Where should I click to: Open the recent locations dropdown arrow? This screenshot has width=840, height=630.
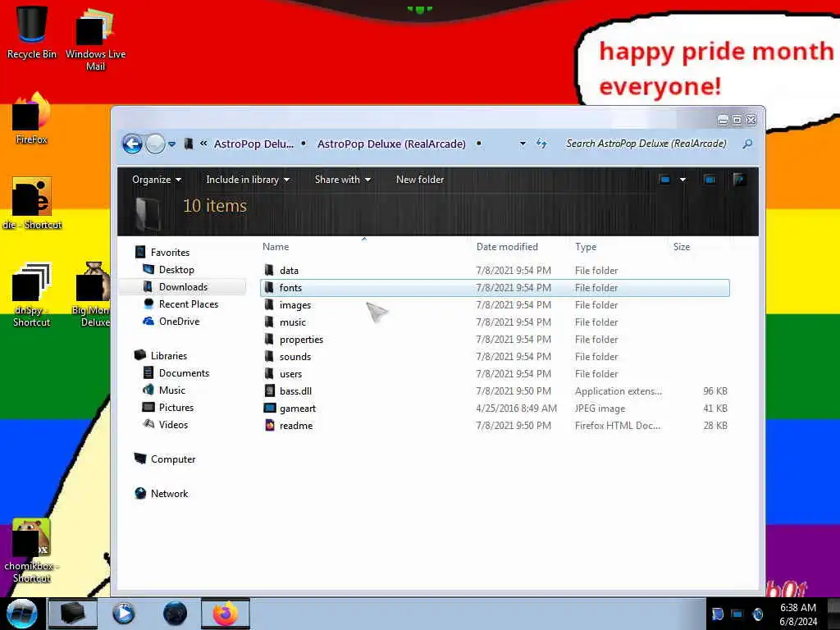(x=171, y=144)
